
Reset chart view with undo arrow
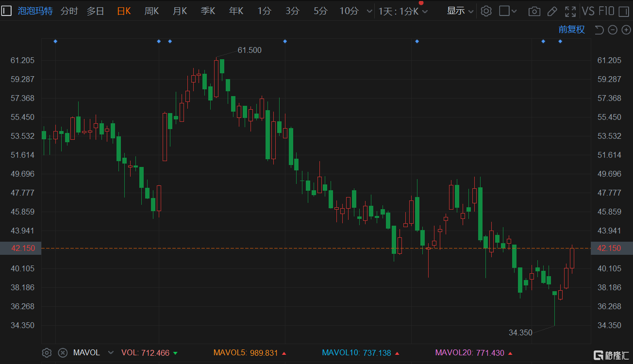coord(600,30)
